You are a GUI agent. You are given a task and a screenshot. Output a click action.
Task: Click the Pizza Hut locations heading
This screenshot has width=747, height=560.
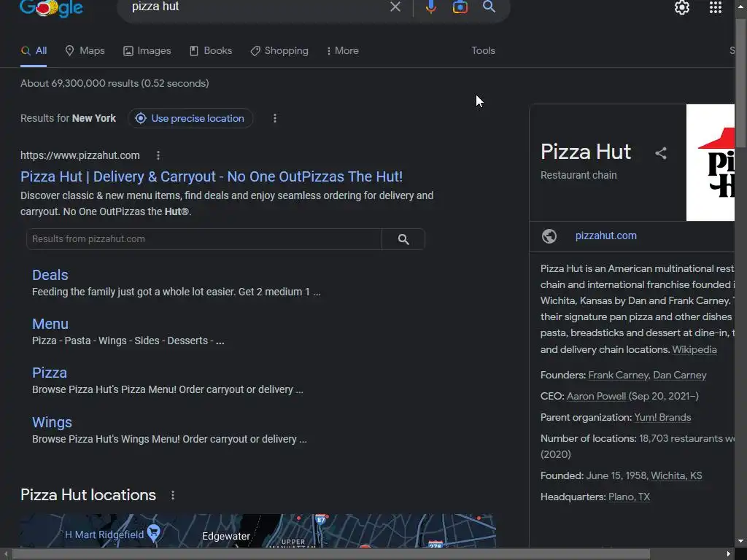pos(88,495)
